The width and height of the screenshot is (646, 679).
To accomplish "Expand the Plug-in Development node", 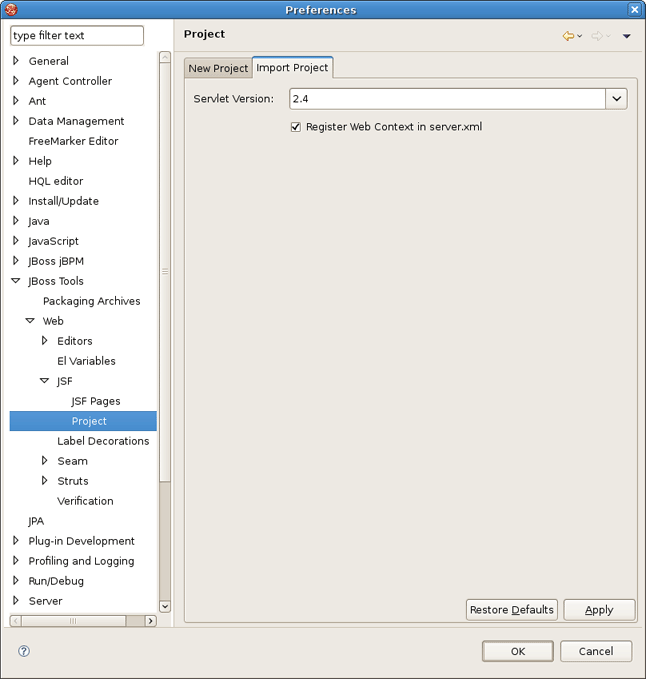I will [16, 540].
